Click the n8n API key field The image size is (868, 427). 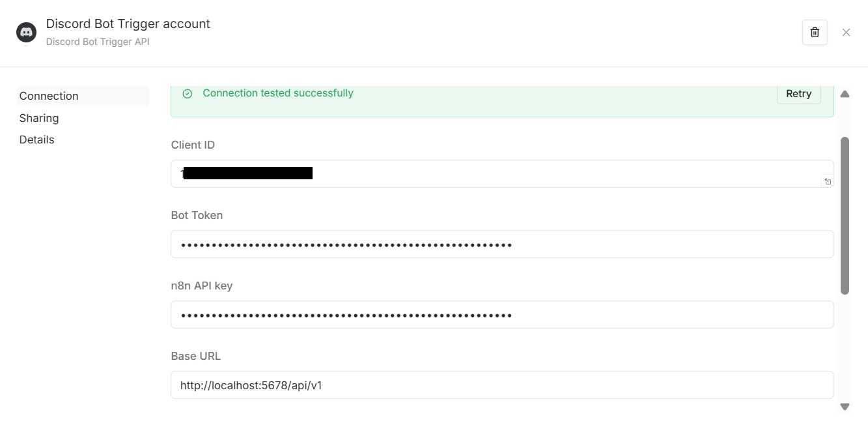point(502,315)
